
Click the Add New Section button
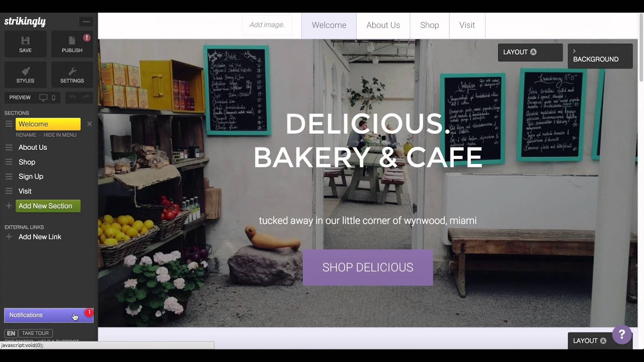click(48, 206)
